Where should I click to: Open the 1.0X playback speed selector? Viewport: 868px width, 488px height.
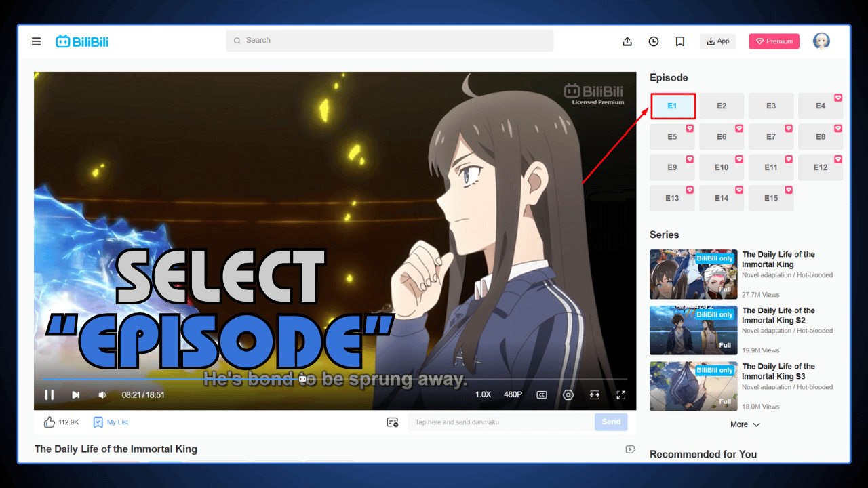[x=484, y=394]
